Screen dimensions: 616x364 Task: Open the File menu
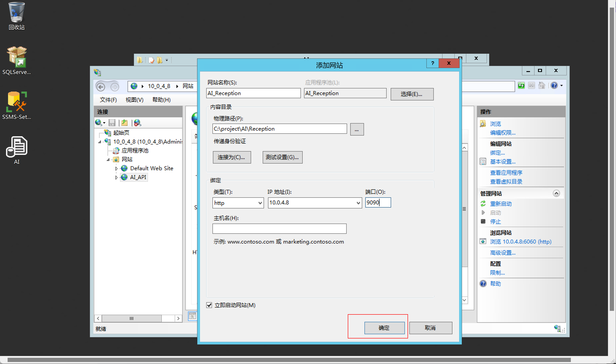[x=108, y=100]
